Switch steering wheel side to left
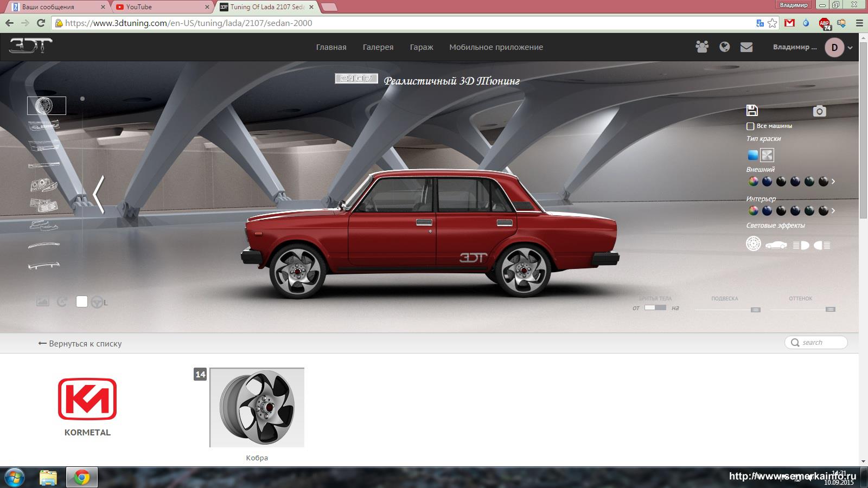The width and height of the screenshot is (868, 488). 98,302
